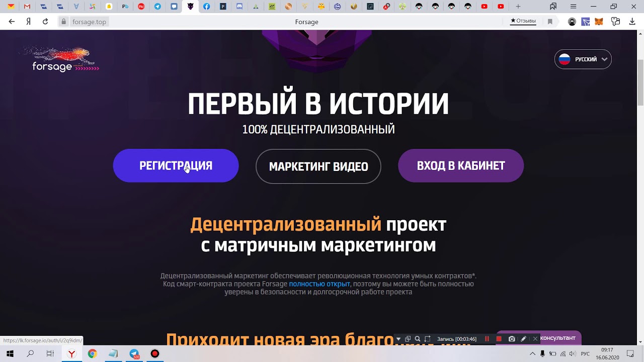Viewport: 644px width, 362px height.
Task: Click the РЕГИСТРАЦИЯ button
Action: coord(176,166)
